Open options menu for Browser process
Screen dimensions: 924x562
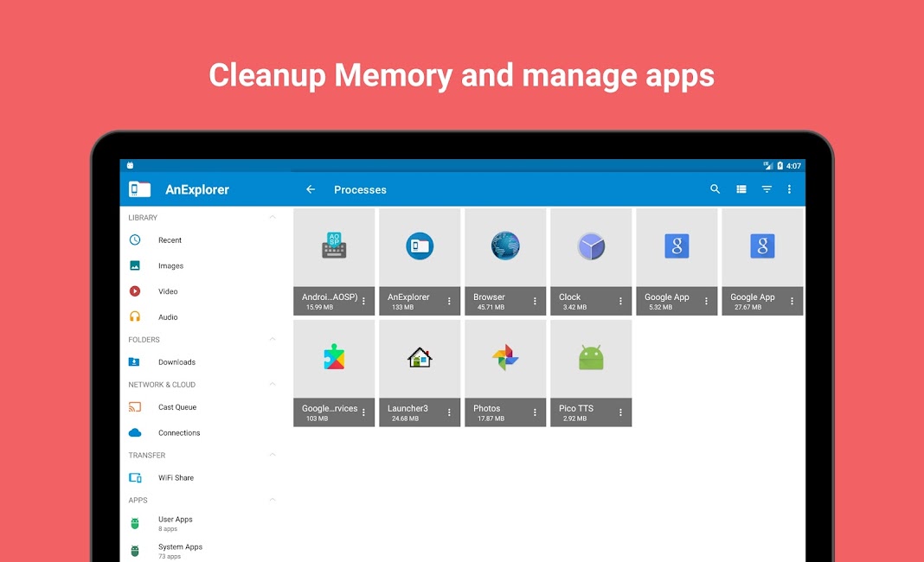(535, 301)
